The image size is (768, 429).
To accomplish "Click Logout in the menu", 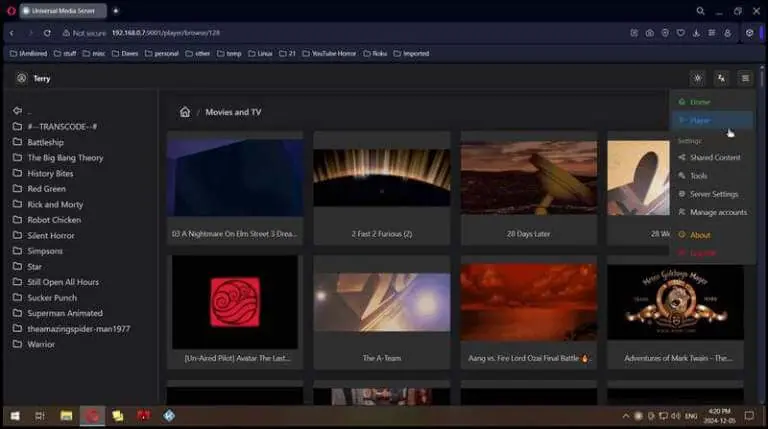I will pyautogui.click(x=713, y=253).
